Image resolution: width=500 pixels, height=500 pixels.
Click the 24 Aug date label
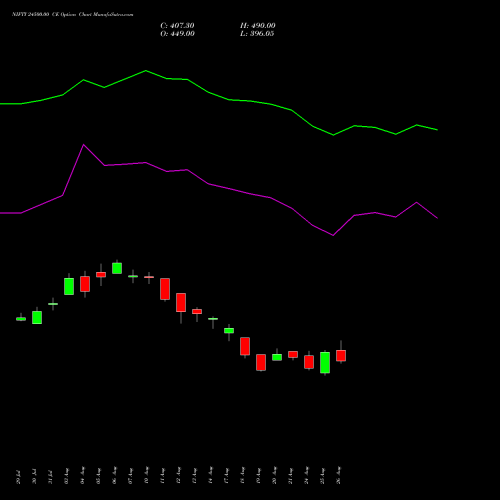[306, 476]
